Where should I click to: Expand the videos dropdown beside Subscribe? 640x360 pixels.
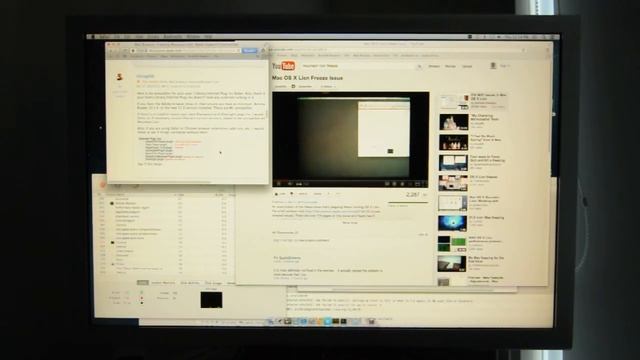tap(328, 86)
